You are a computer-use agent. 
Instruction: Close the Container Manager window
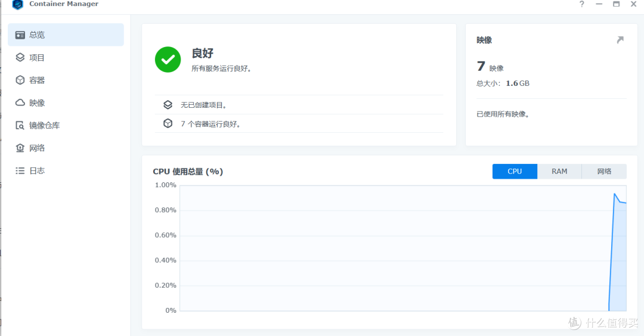633,4
